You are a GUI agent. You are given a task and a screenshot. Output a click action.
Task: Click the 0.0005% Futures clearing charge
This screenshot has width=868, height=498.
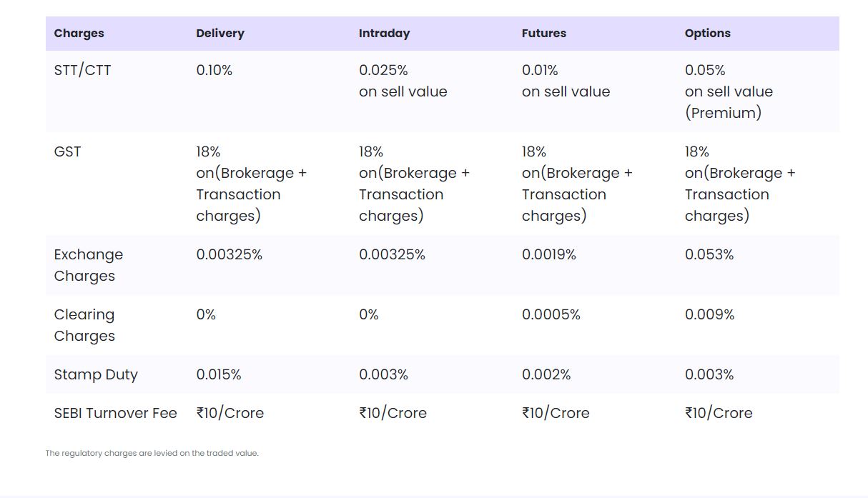(551, 315)
